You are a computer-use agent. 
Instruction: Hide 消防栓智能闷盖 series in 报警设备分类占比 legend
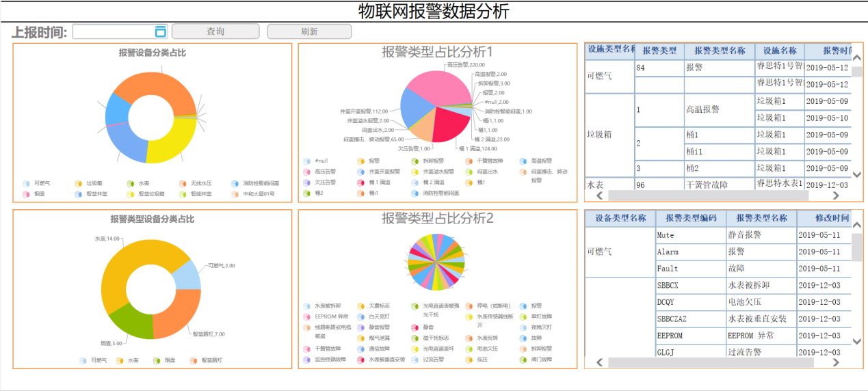tap(235, 184)
